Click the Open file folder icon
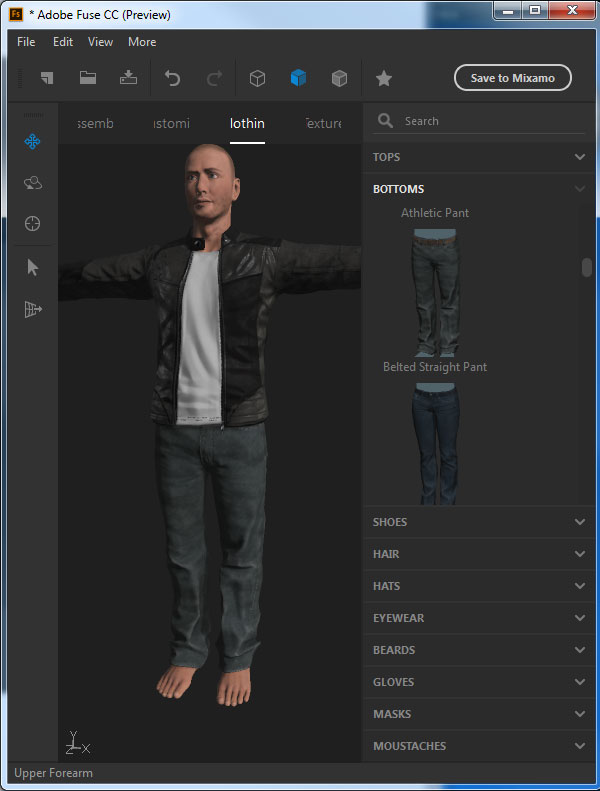This screenshot has width=600, height=791. point(88,78)
